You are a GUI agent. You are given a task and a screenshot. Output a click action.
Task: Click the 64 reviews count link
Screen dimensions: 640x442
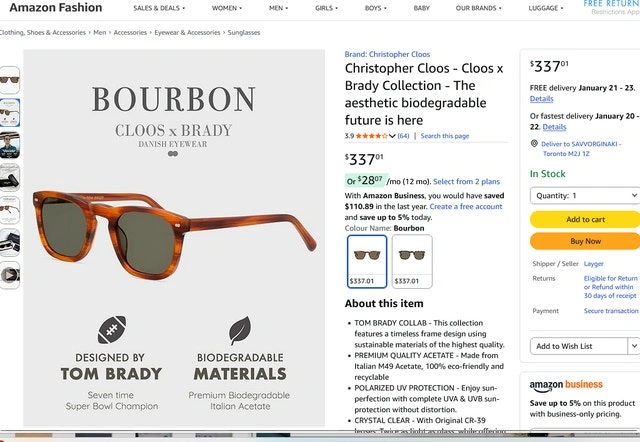pos(403,136)
